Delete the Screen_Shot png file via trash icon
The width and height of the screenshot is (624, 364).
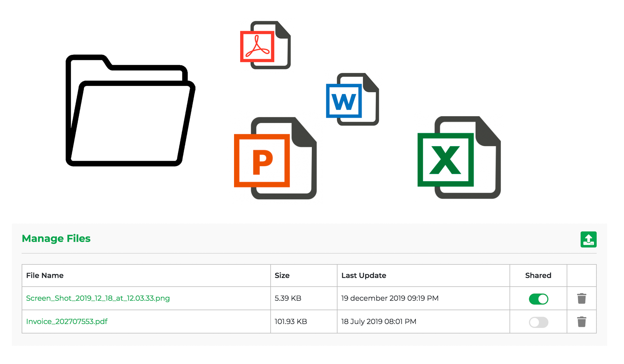pyautogui.click(x=582, y=298)
